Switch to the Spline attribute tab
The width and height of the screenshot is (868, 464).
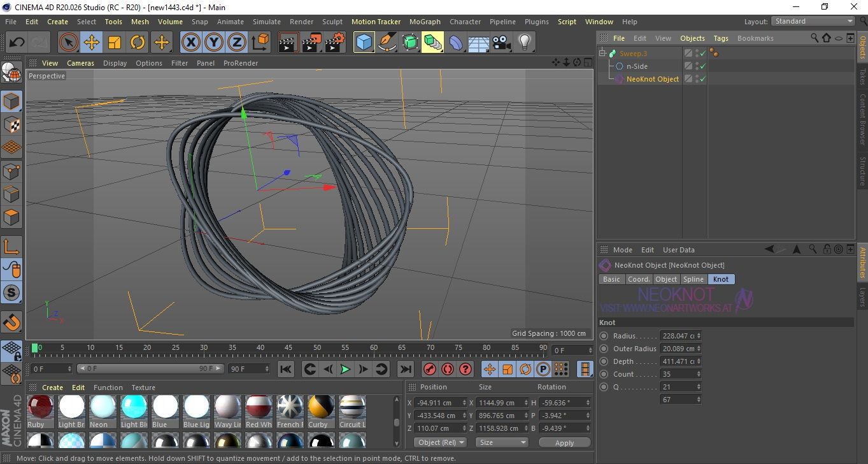point(694,279)
